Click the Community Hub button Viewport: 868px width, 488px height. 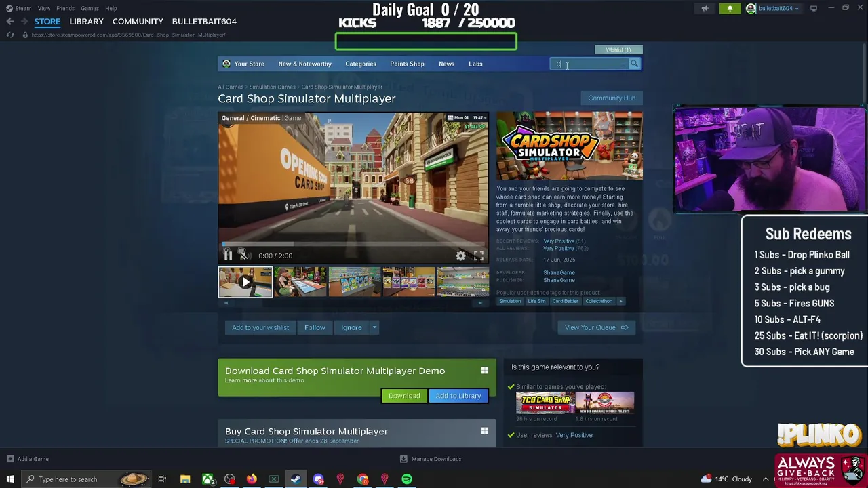point(612,98)
